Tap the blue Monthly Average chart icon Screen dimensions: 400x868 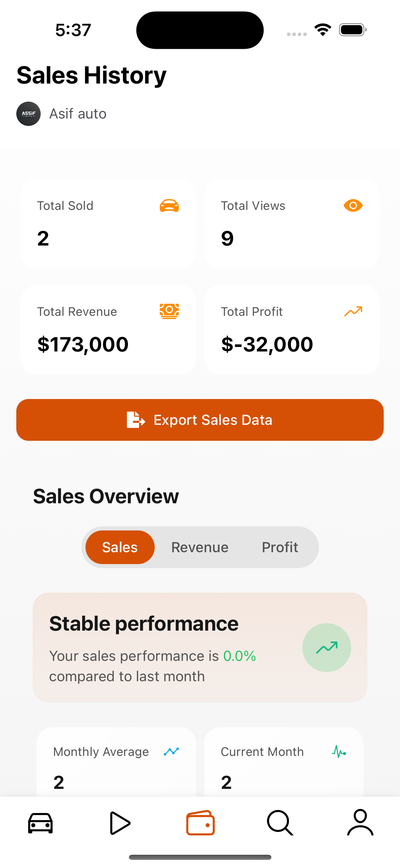point(171,752)
